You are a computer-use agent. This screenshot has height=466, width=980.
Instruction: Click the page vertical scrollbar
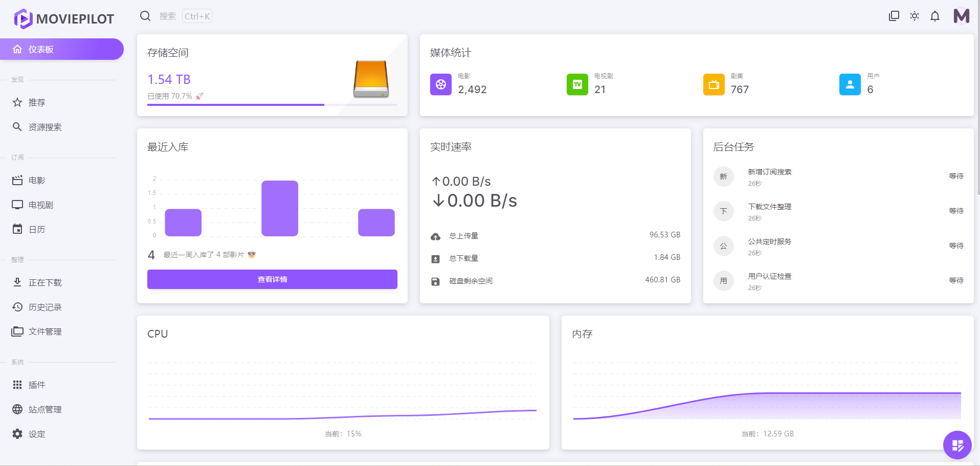(978, 97)
